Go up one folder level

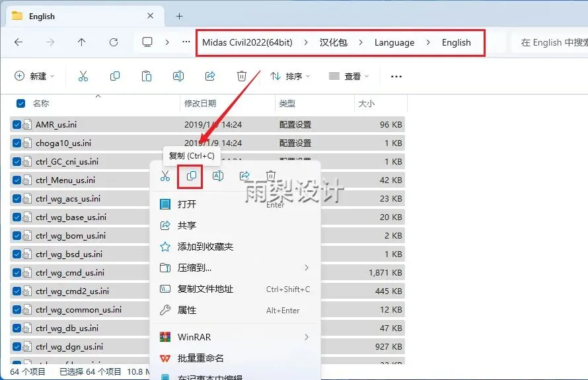point(81,42)
